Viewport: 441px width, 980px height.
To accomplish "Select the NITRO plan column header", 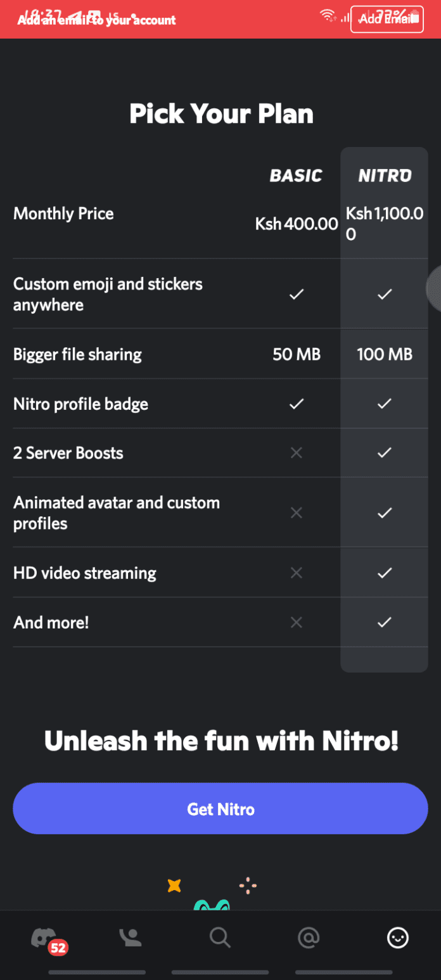I will [x=384, y=175].
